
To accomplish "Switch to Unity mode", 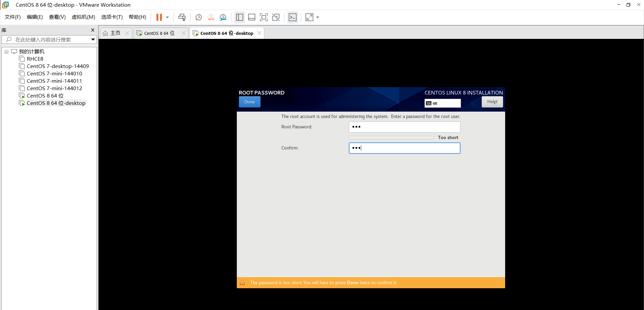I will (276, 17).
